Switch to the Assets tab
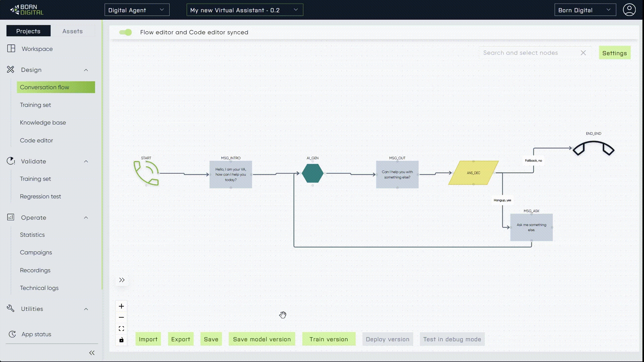Viewport: 644px width, 362px height. [x=72, y=31]
